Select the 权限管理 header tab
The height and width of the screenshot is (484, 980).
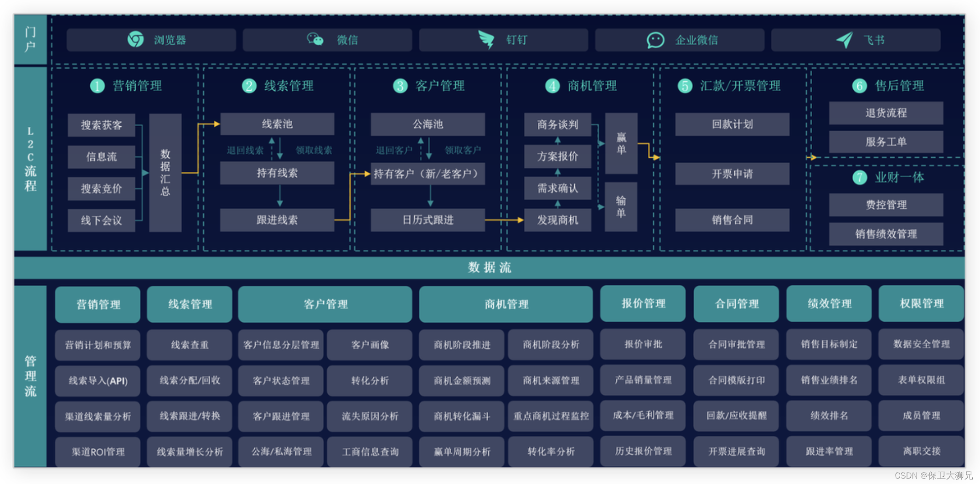point(921,304)
